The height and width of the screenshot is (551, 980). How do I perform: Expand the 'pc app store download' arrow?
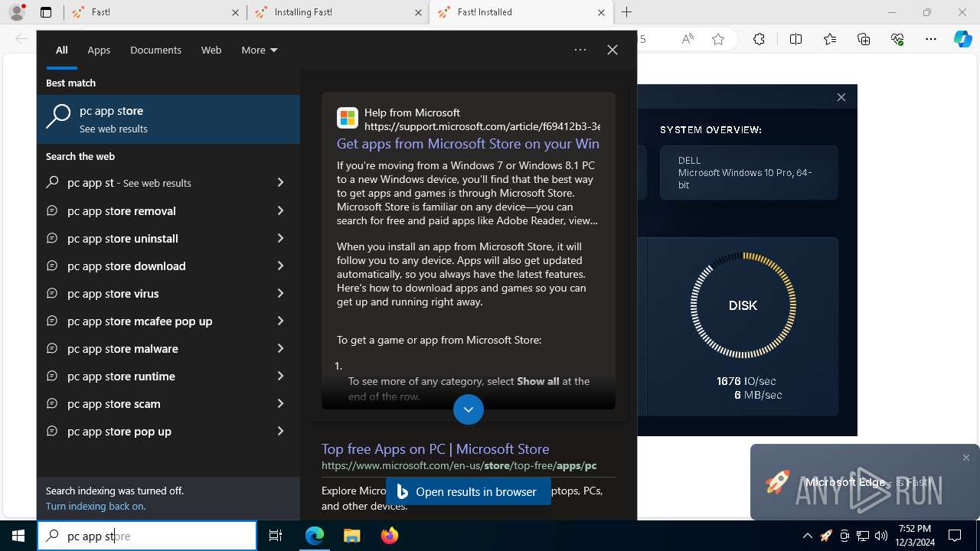(x=280, y=266)
